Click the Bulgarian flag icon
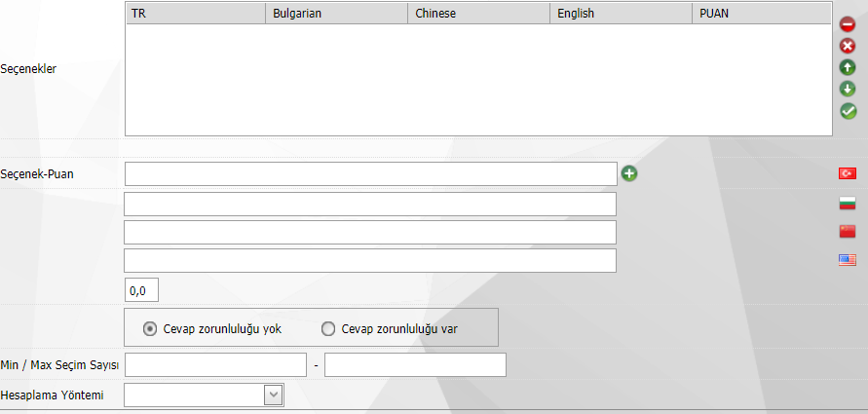 (x=847, y=204)
